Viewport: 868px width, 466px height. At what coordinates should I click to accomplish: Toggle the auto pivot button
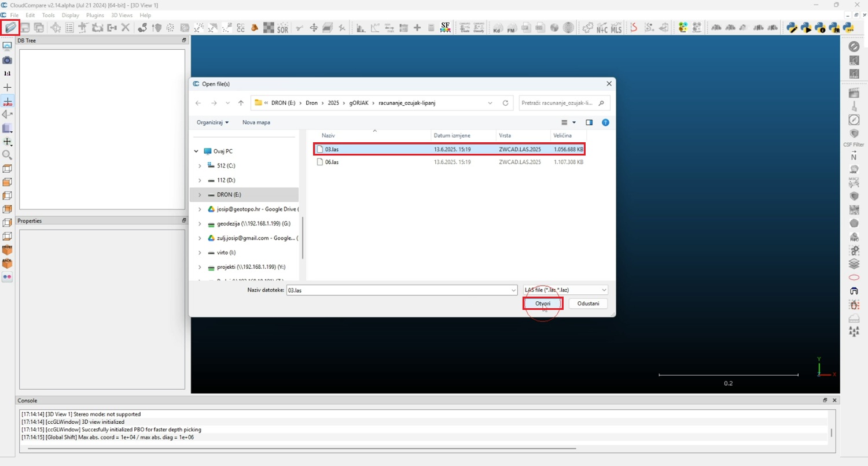pos(7,101)
